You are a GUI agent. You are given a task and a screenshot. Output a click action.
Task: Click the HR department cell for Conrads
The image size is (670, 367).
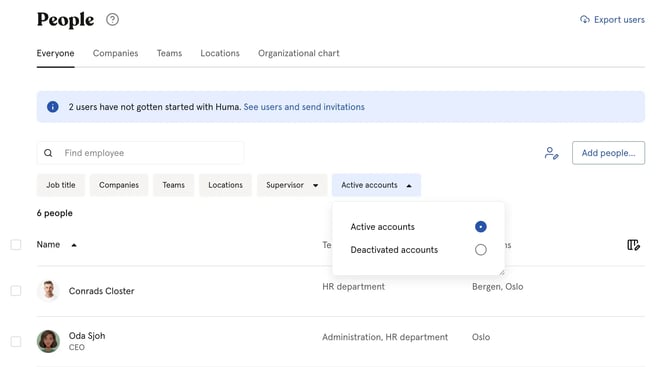[353, 287]
